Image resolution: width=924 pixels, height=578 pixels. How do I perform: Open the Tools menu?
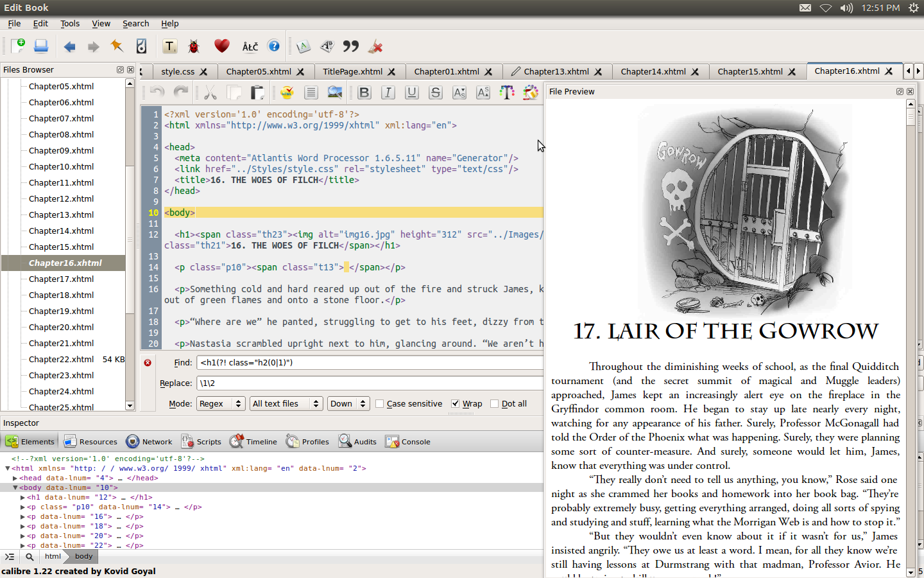click(70, 24)
